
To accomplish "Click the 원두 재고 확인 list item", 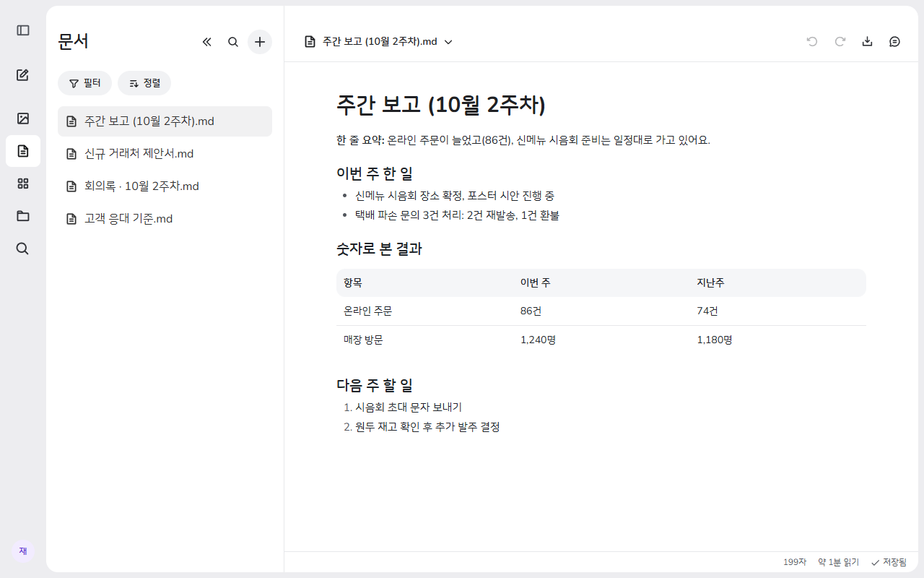I will [427, 427].
